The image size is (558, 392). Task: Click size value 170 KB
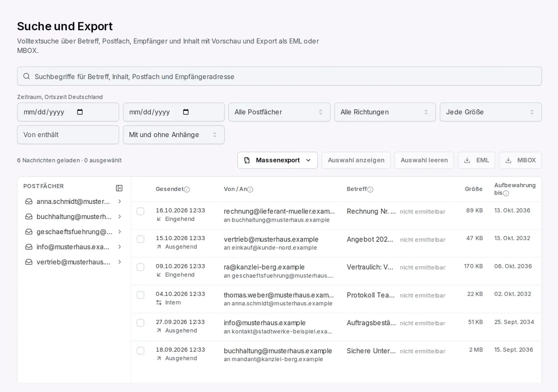click(x=473, y=266)
